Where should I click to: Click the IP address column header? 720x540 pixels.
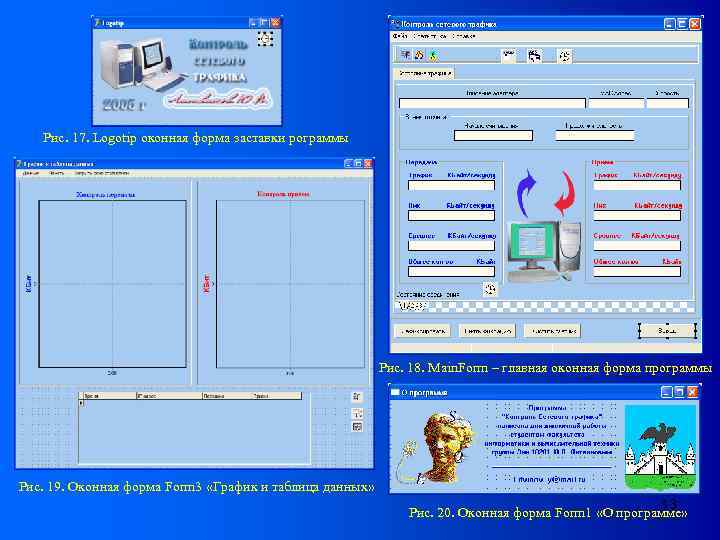[169, 395]
